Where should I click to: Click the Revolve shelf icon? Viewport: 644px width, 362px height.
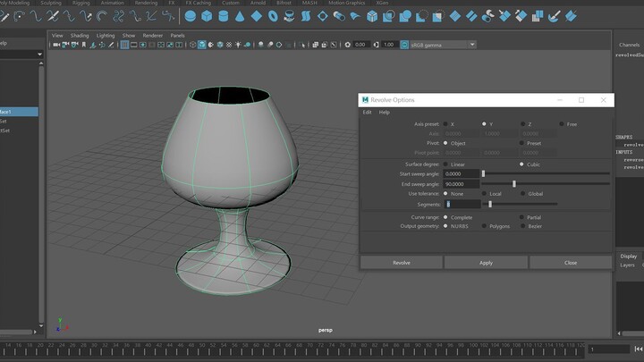289,16
